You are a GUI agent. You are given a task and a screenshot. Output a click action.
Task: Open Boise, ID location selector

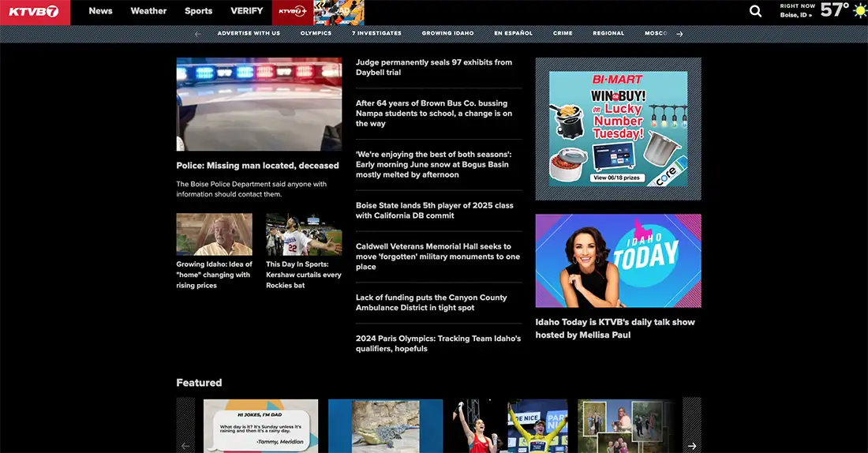tap(796, 16)
